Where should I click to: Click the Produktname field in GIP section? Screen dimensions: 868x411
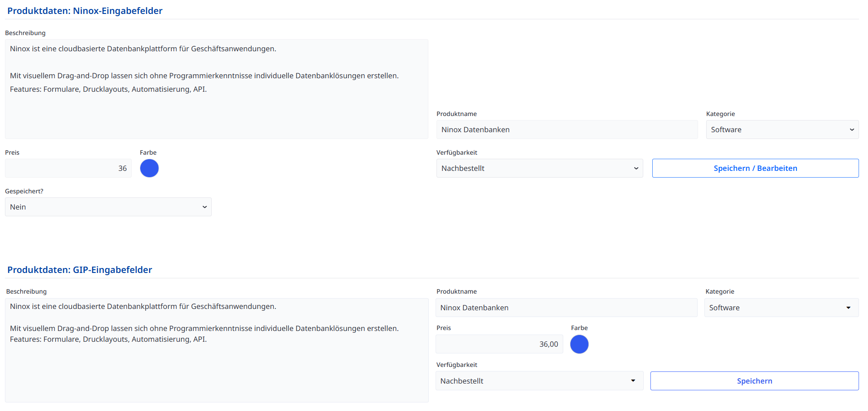coord(566,308)
